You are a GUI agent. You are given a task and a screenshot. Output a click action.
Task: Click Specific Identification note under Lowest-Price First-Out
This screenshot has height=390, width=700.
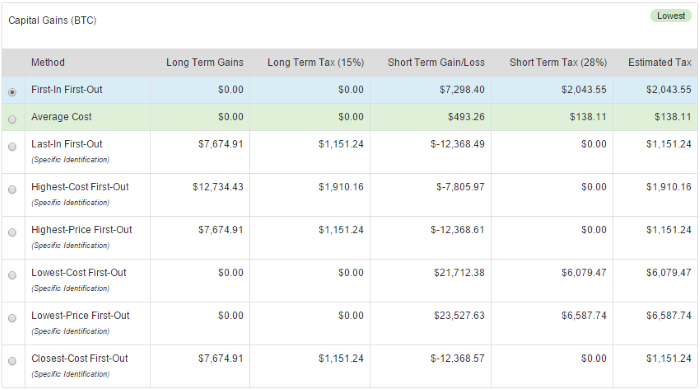click(70, 331)
